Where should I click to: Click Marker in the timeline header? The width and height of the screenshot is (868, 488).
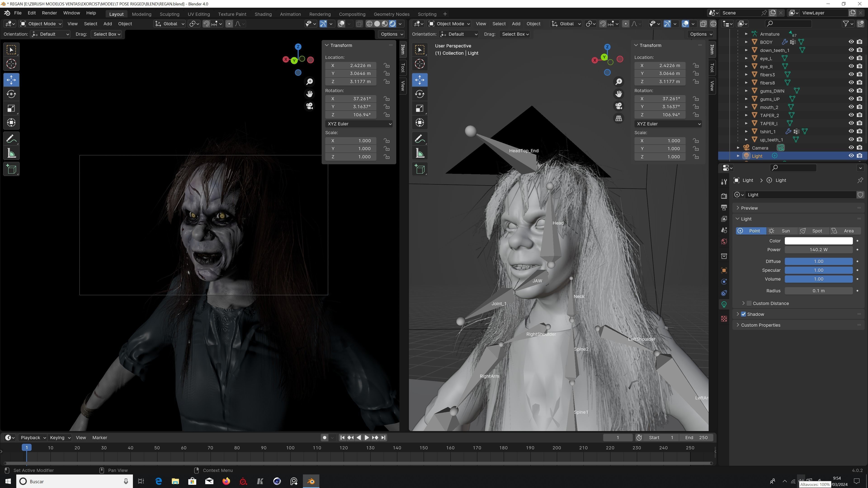tap(99, 438)
